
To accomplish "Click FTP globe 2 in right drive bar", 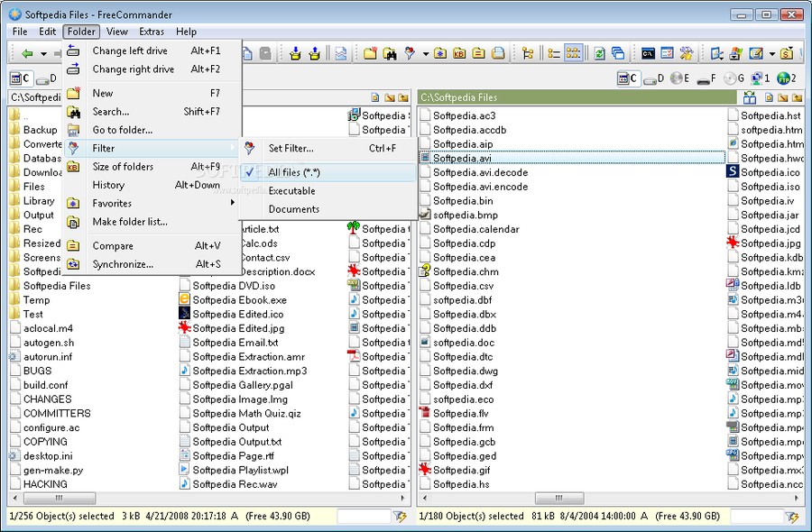I will point(787,78).
